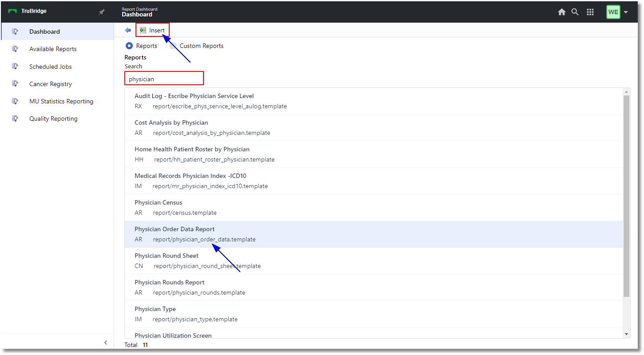Go to the home icon
The image size is (644, 355).
pyautogui.click(x=562, y=12)
